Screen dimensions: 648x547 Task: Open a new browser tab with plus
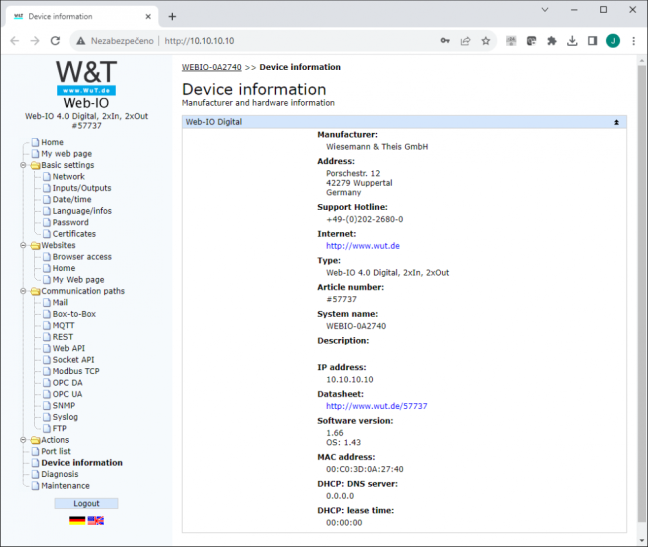coord(172,17)
